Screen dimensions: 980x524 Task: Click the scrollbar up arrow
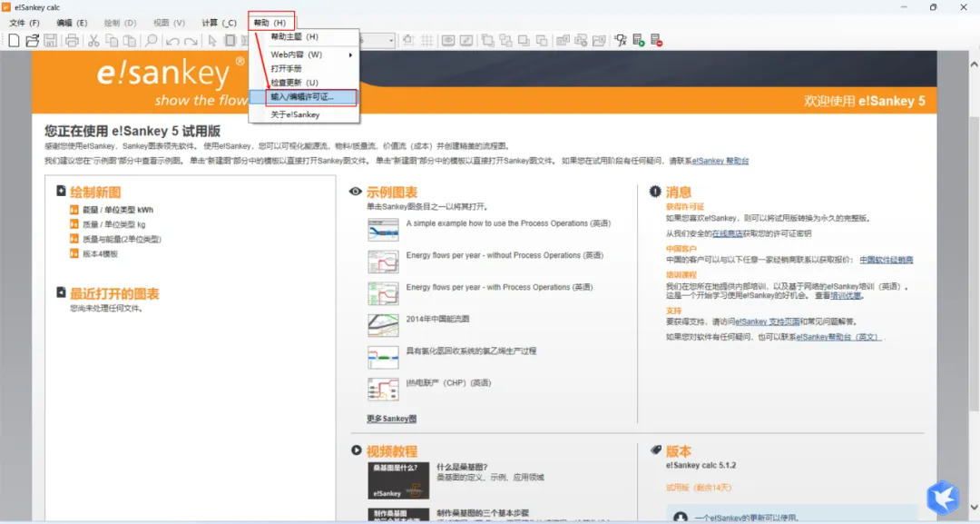974,64
